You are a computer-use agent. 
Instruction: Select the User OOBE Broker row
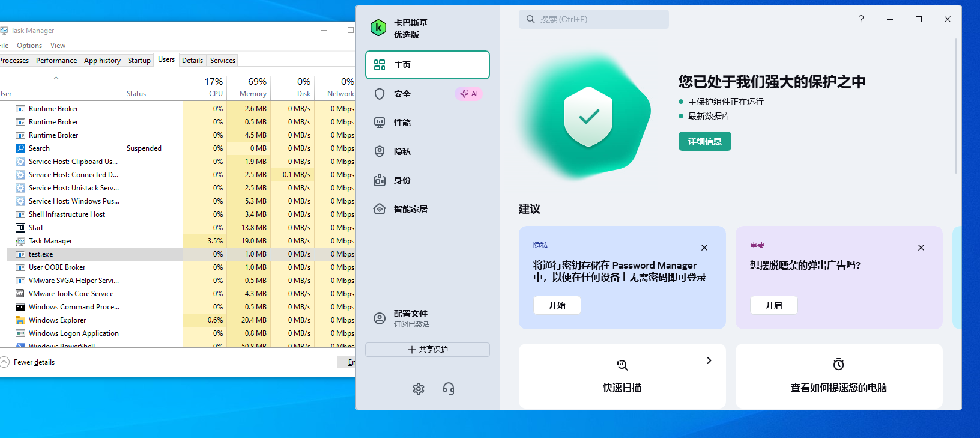(181, 267)
